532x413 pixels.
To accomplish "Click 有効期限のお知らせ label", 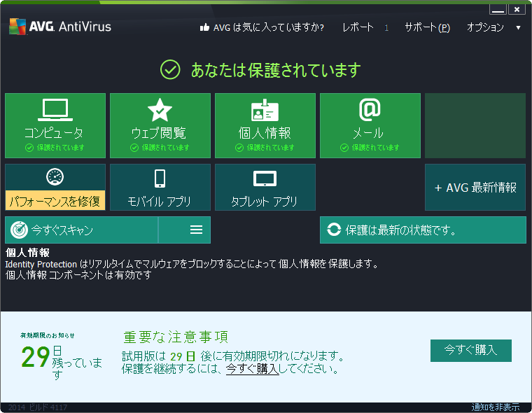I will [47, 335].
